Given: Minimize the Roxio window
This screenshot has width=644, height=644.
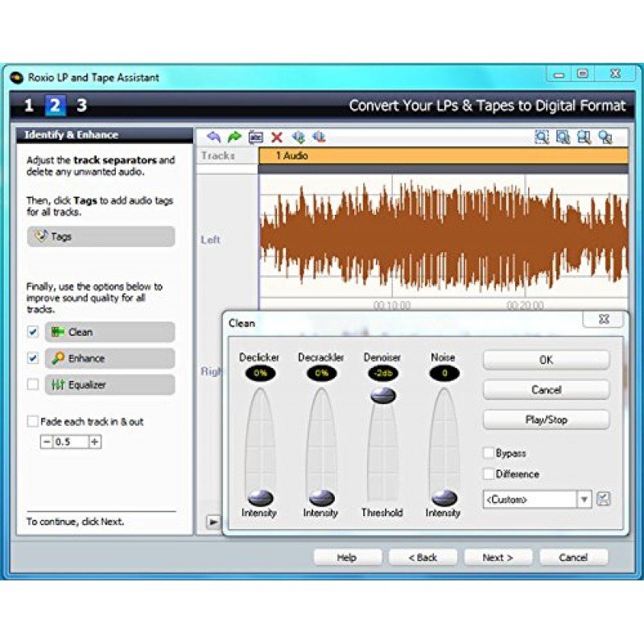Looking at the screenshot, I should point(559,74).
